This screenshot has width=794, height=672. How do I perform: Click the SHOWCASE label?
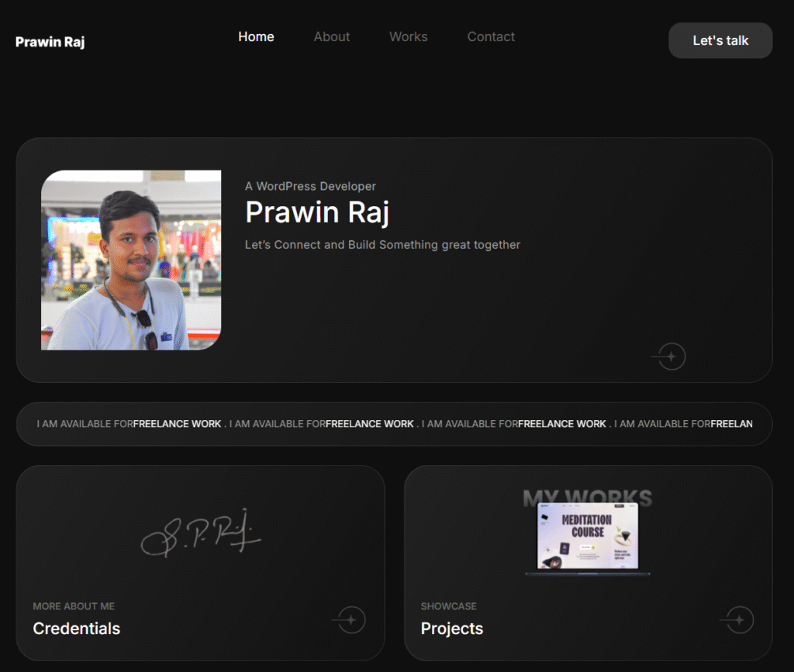coord(449,606)
